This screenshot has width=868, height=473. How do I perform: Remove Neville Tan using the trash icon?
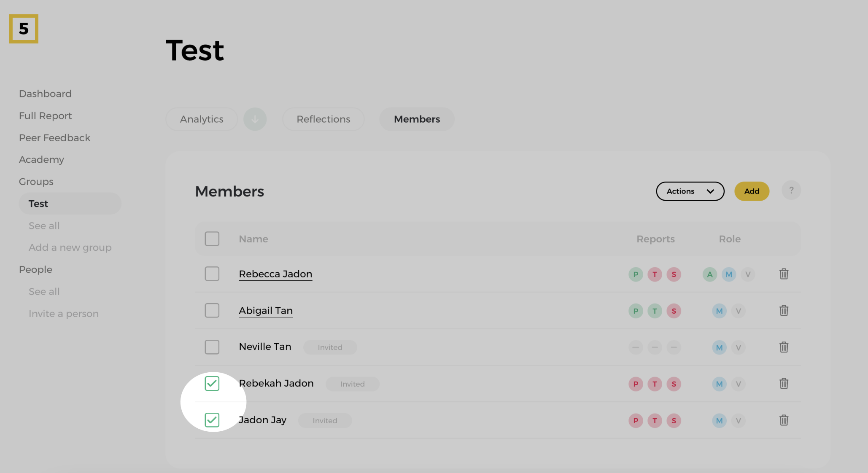(x=784, y=347)
